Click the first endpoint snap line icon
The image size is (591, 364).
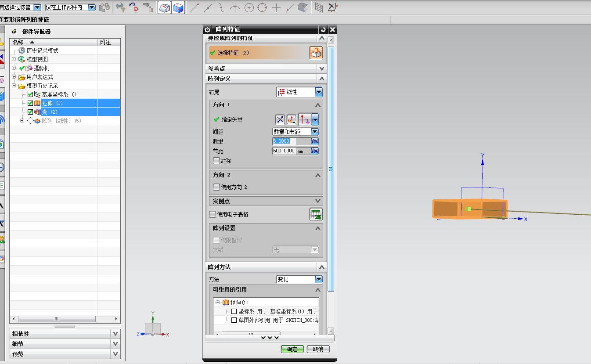[x=195, y=7]
